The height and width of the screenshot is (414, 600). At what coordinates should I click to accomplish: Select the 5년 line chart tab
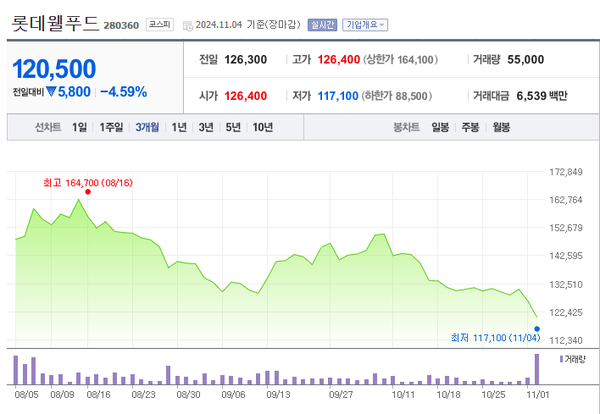pos(233,127)
